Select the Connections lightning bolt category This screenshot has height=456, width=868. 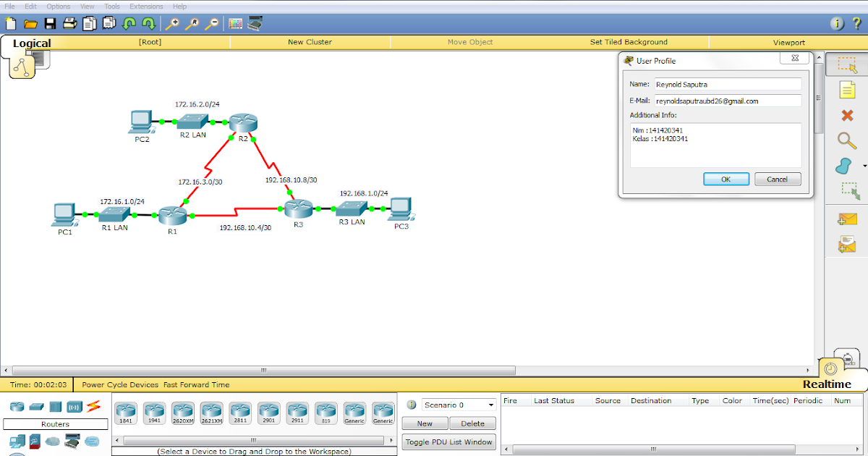(x=92, y=408)
